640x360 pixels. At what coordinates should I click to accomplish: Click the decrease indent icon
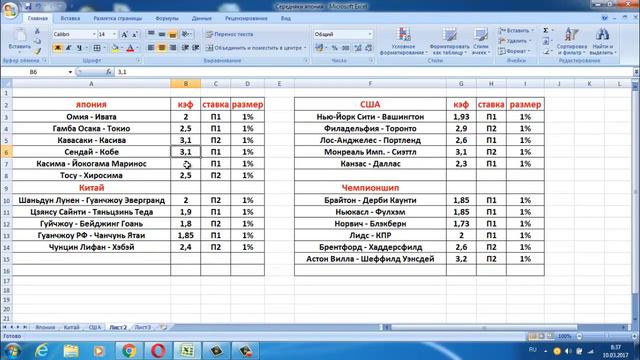pos(185,48)
